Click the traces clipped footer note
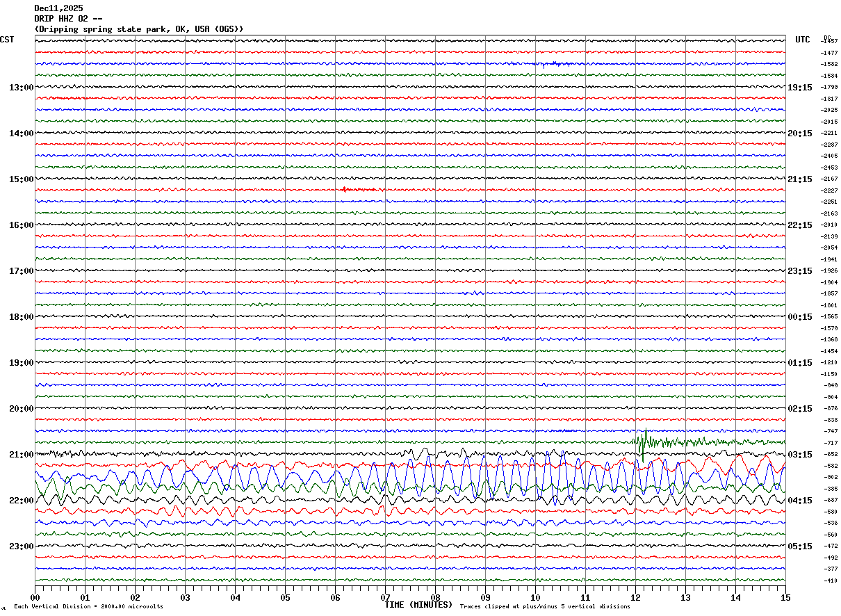Image resolution: width=841 pixels, height=616 pixels. [x=545, y=607]
